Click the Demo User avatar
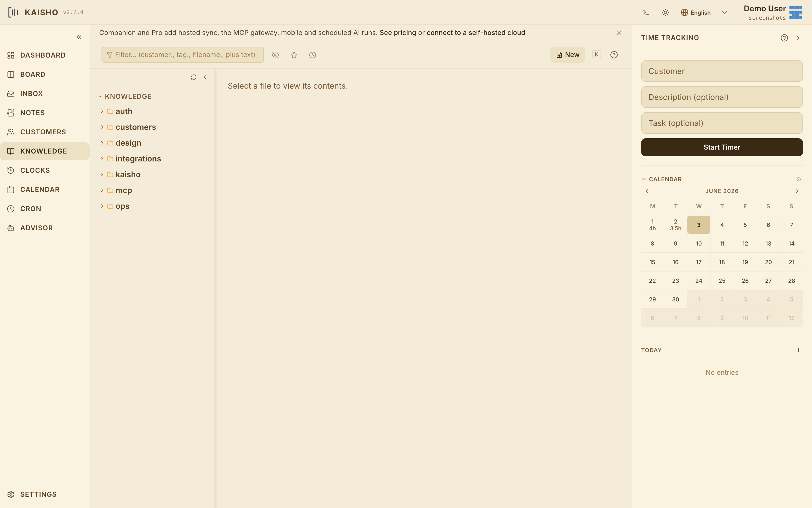 (796, 12)
